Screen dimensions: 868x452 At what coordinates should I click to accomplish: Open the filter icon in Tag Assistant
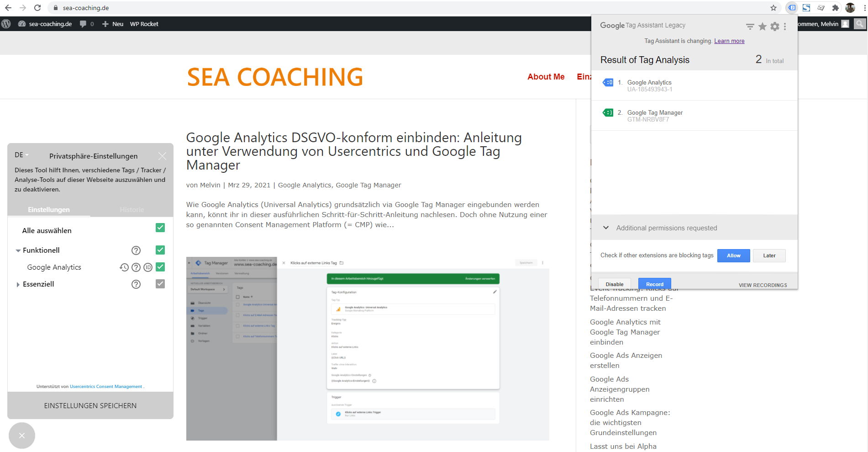click(x=750, y=27)
